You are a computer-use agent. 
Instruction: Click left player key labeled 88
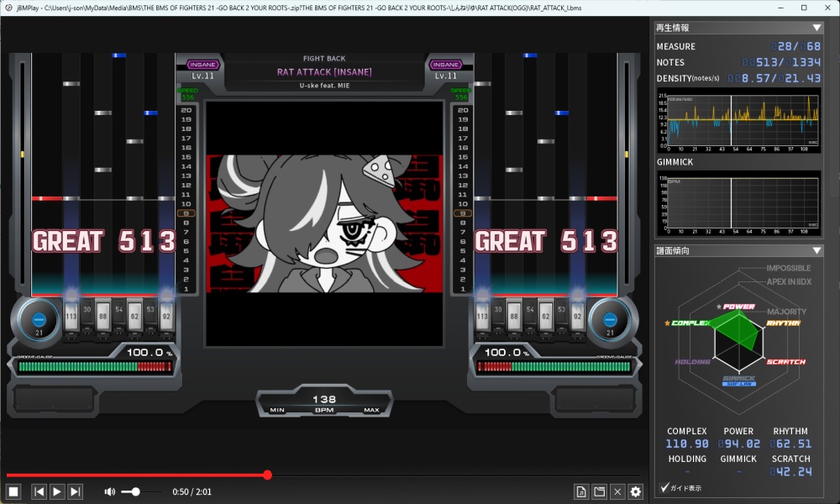[x=102, y=317]
